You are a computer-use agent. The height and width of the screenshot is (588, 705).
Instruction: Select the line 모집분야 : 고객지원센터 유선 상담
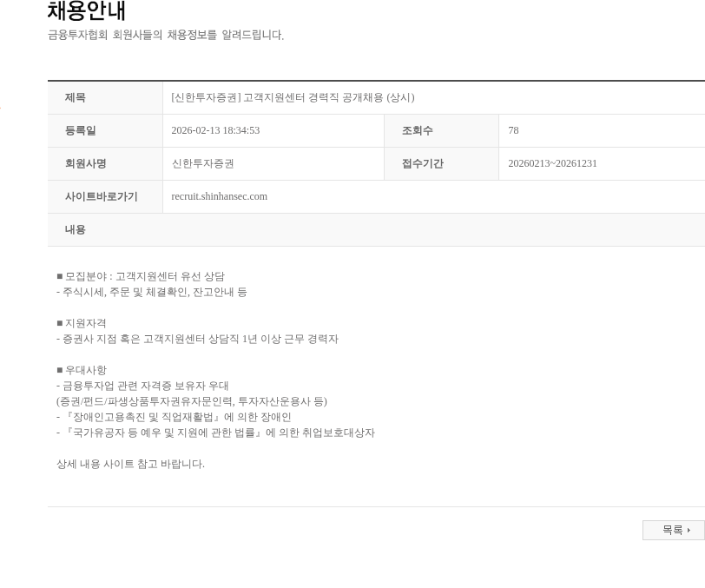point(141,276)
